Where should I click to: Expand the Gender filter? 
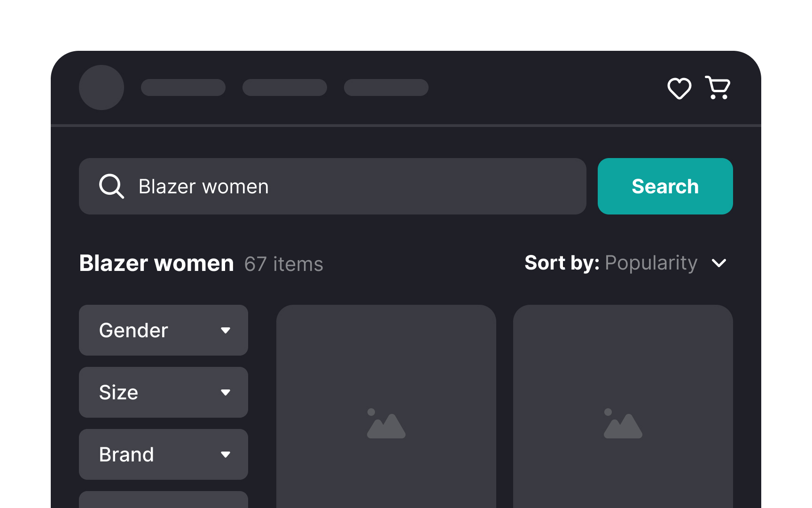[x=163, y=330]
